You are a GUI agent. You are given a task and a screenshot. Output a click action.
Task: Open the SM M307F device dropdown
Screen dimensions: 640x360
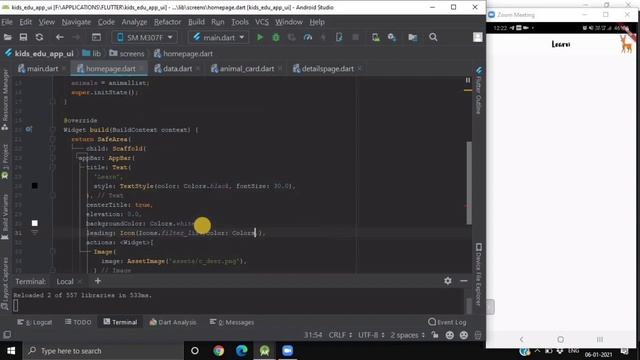[144, 37]
